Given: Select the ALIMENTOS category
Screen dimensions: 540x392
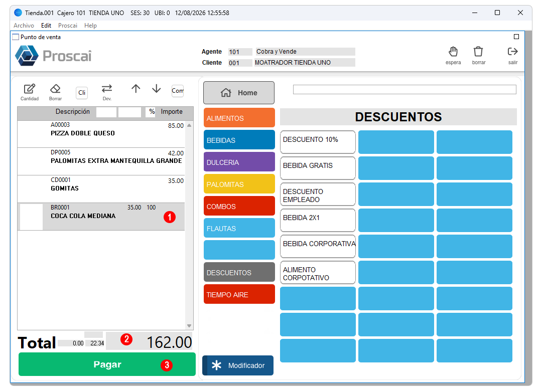Looking at the screenshot, I should point(239,118).
